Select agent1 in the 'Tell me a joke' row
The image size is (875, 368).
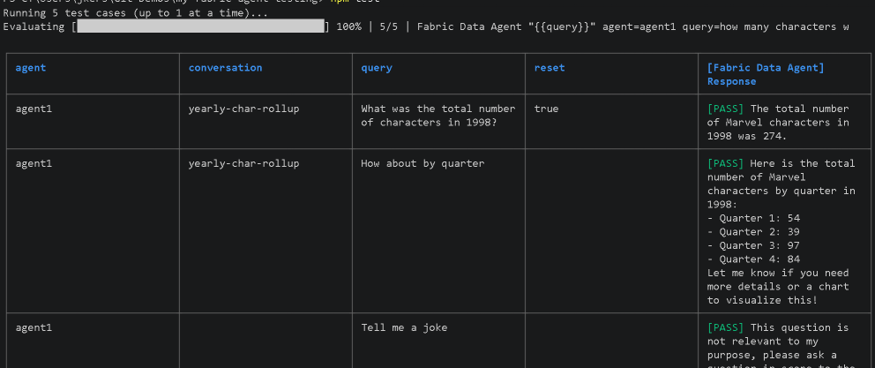coord(33,328)
